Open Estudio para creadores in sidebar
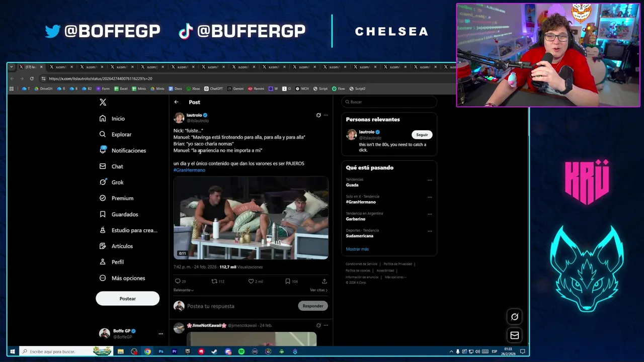 (x=128, y=230)
